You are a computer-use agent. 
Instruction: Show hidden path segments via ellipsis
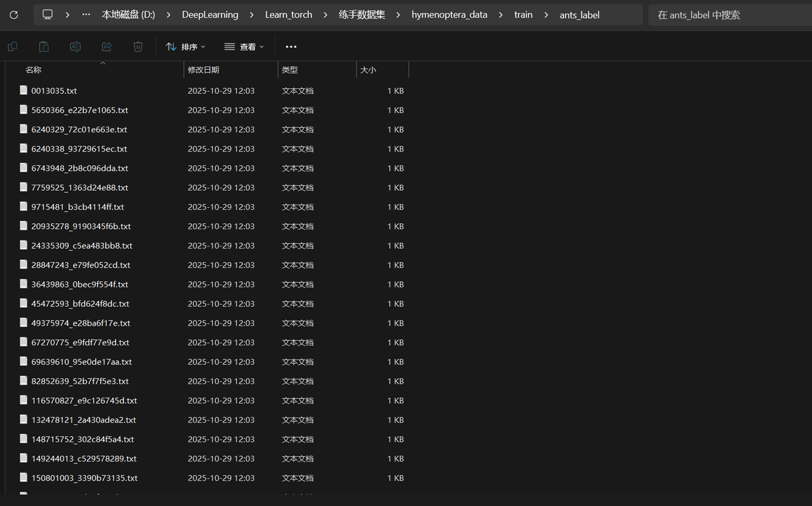tap(86, 14)
